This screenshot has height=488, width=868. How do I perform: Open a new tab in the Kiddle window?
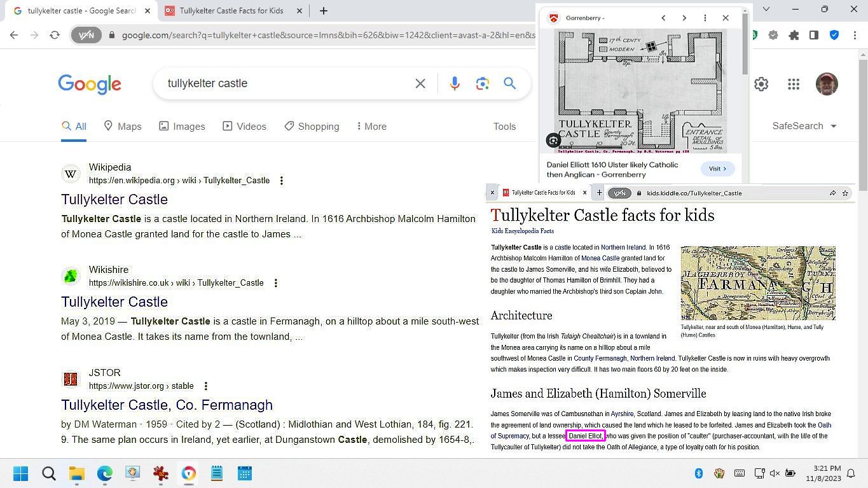599,193
